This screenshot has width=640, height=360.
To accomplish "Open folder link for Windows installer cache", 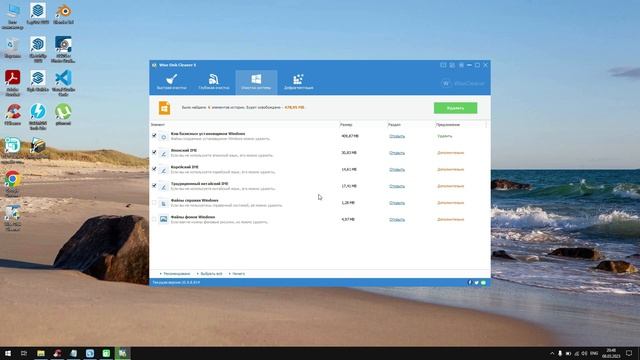I will click(x=397, y=136).
